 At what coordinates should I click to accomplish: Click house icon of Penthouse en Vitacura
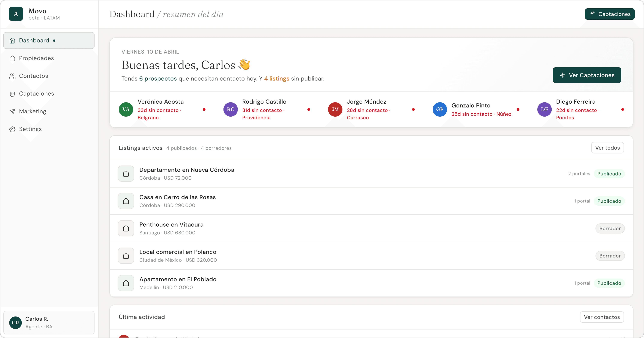(x=126, y=228)
